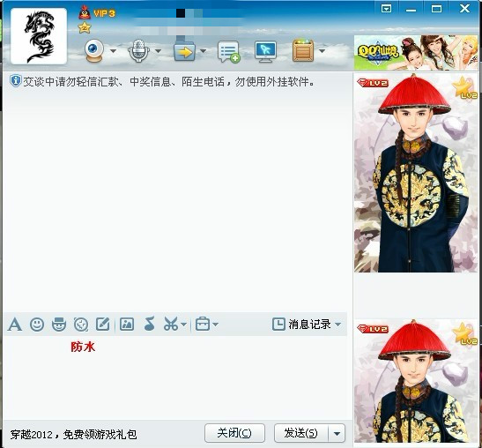The image size is (482, 448).
Task: Open the title bar window menu dropdown
Action: (386, 8)
